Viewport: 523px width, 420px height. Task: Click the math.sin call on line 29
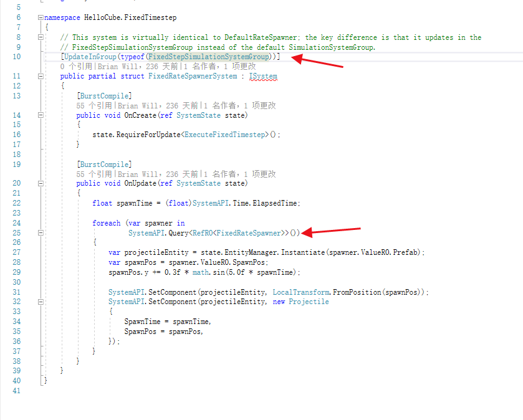(x=209, y=272)
